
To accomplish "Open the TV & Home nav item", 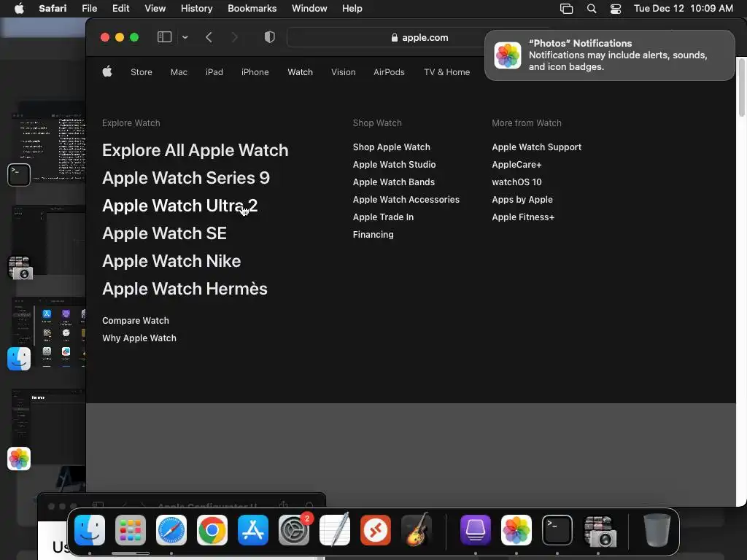I will 447,72.
